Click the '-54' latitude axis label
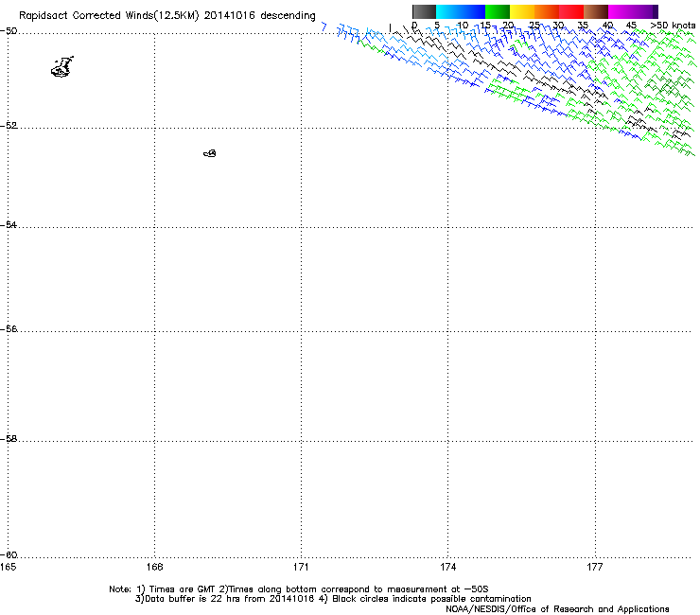 (9, 224)
